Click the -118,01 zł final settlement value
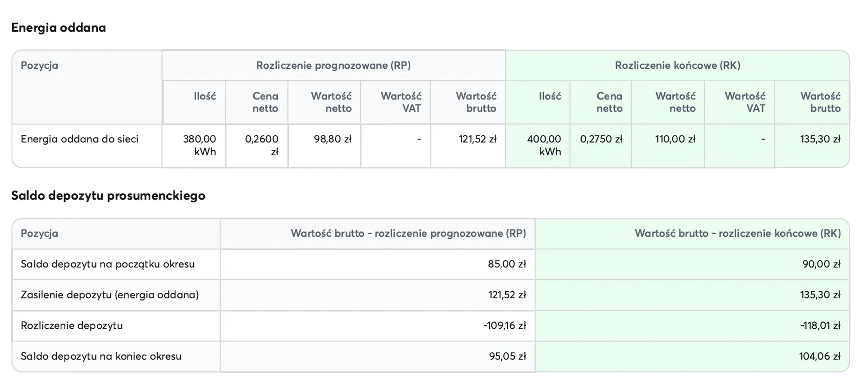 click(x=820, y=326)
